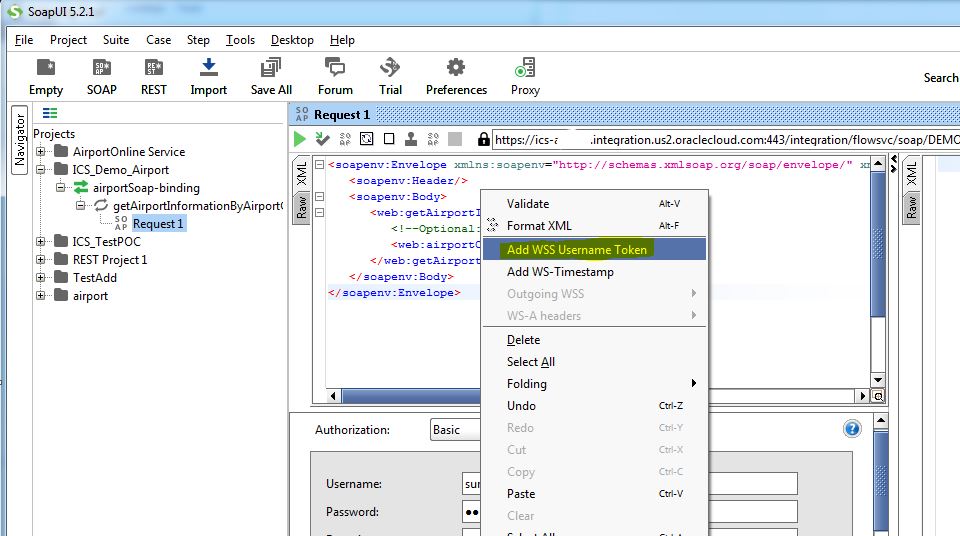Click the Import project icon

209,67
